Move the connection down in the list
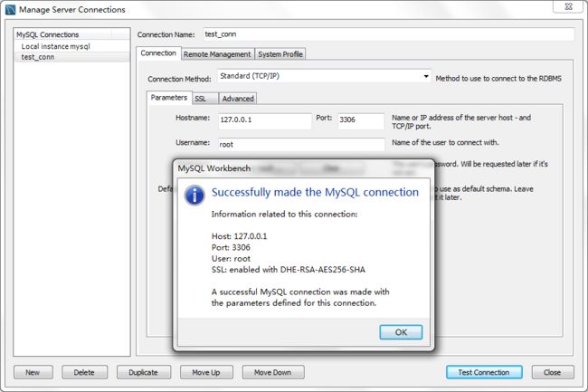This screenshot has width=588, height=392. coord(273,372)
